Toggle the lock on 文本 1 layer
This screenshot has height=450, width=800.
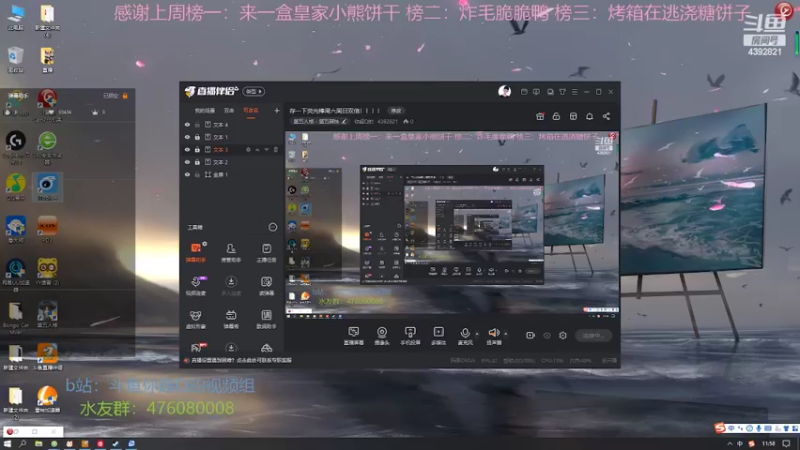tap(197, 137)
